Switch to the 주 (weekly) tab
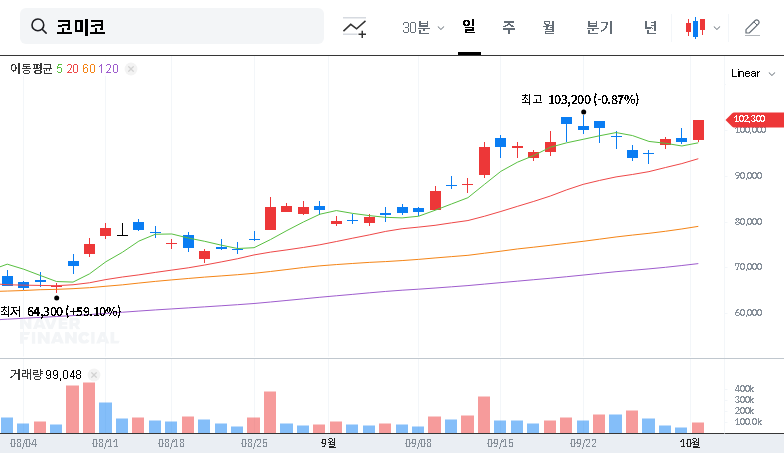This screenshot has width=784, height=453. [508, 27]
